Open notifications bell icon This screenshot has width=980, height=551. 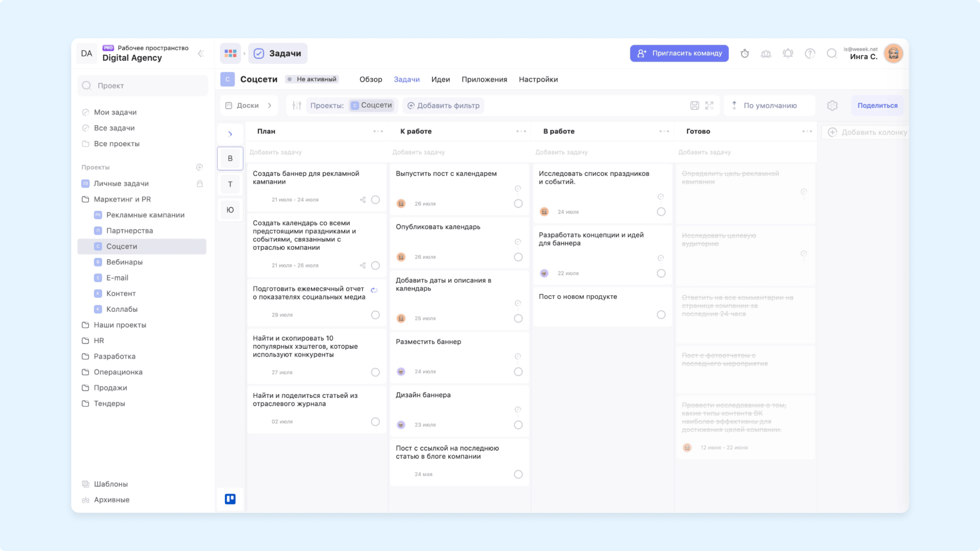(x=788, y=54)
